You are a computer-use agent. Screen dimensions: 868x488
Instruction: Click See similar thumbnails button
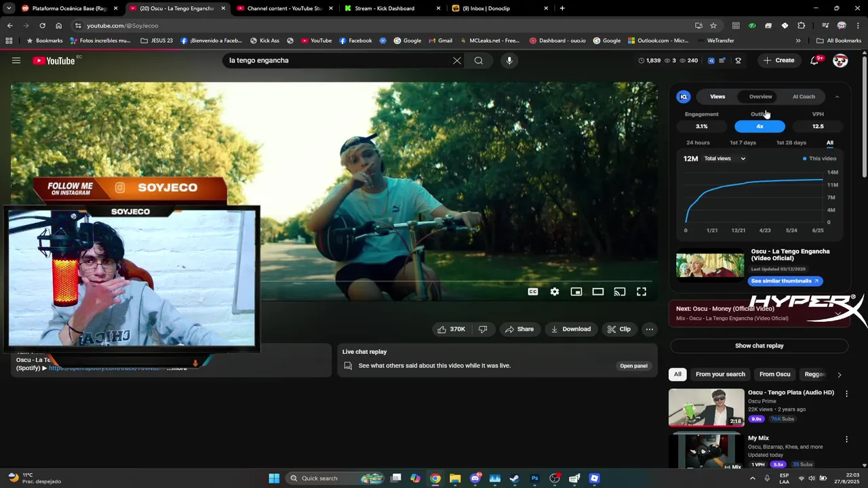(x=785, y=281)
